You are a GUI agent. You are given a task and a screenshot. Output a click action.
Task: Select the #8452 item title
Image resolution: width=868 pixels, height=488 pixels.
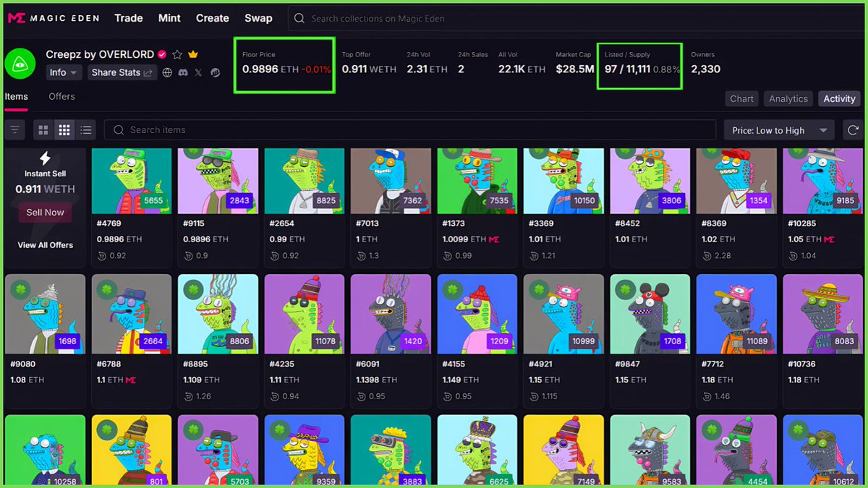627,223
